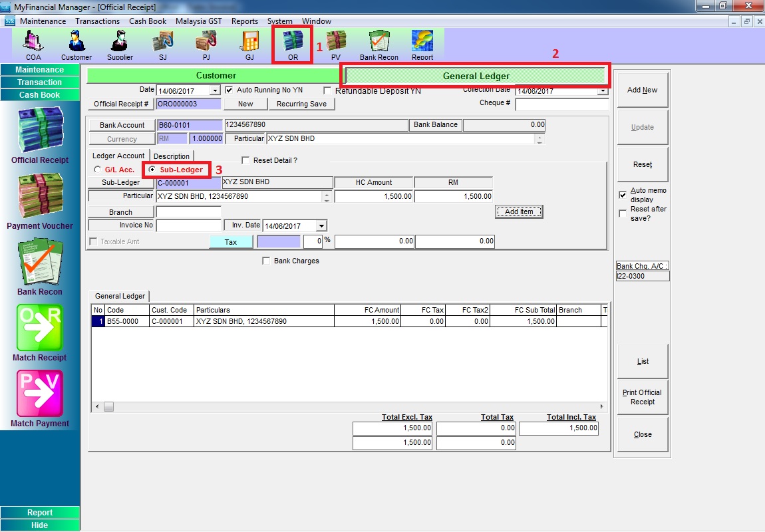Open the Malaysia GST menu

click(200, 21)
